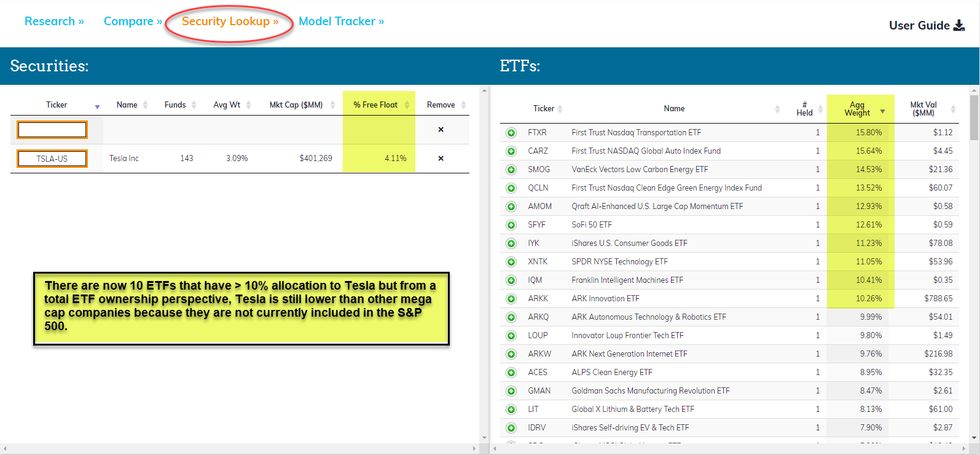Click green plus icon beside LOUP
Viewport: 980px width, 455px height.
511,336
